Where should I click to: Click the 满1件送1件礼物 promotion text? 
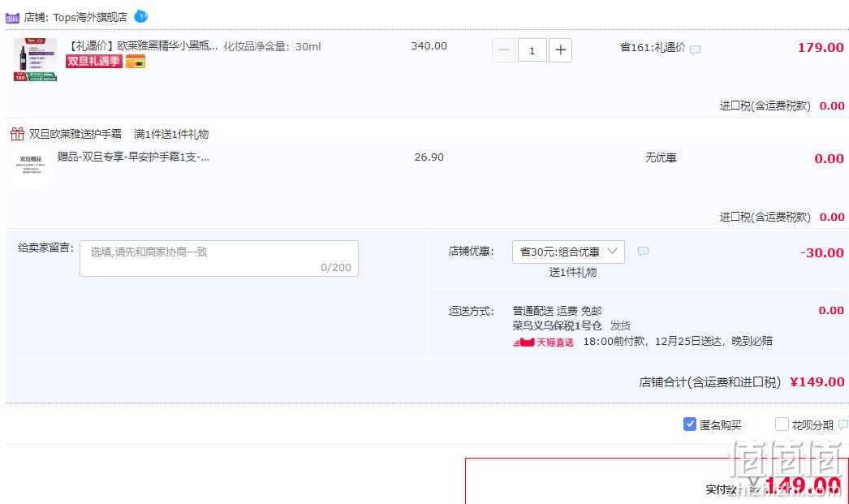point(171,134)
